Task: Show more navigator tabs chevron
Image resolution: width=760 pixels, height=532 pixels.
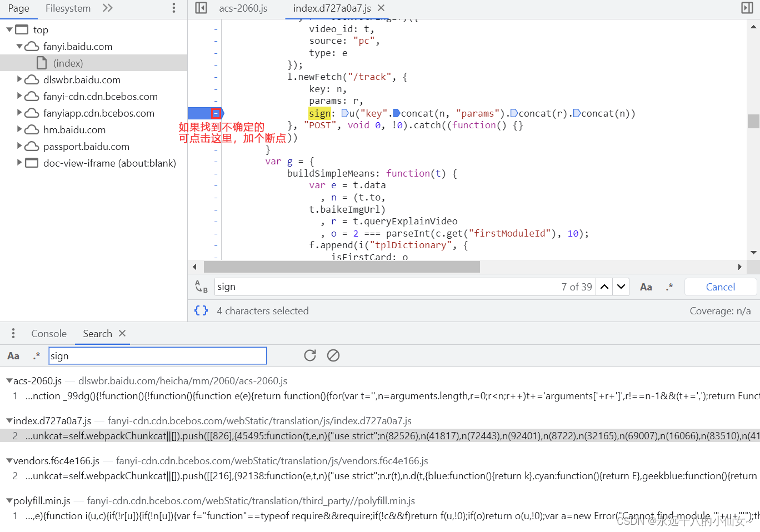Action: (108, 8)
